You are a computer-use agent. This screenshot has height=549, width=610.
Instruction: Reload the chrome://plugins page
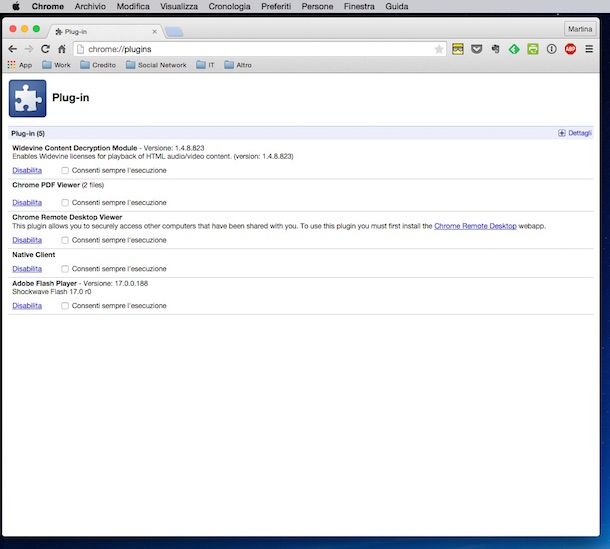click(45, 49)
